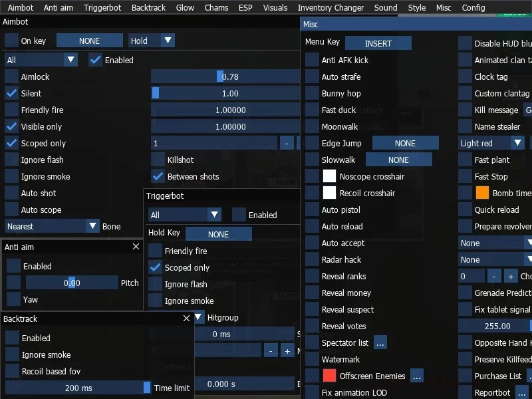
Task: Toggle the Triggerbot Scoped only checkbox
Action: tap(156, 268)
